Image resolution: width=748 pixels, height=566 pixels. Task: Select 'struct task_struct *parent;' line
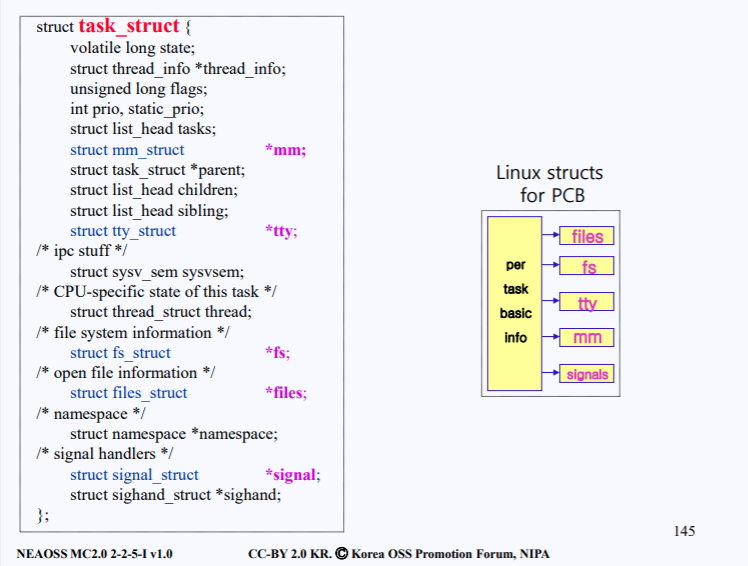coord(157,170)
